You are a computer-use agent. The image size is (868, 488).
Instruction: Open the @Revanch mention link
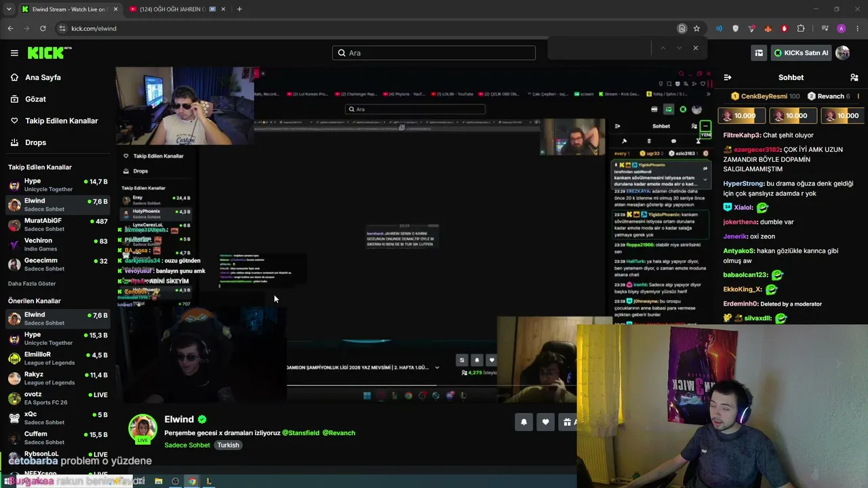(x=338, y=432)
